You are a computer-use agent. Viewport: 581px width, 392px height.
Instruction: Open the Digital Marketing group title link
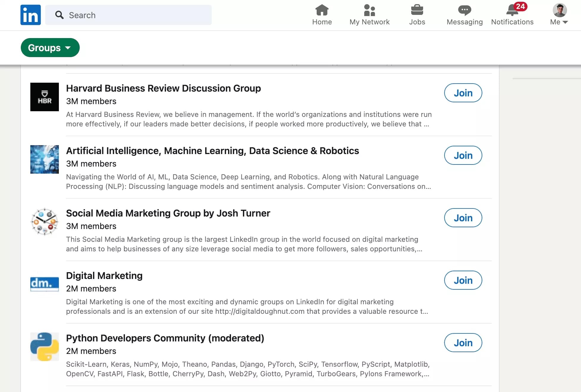(104, 275)
